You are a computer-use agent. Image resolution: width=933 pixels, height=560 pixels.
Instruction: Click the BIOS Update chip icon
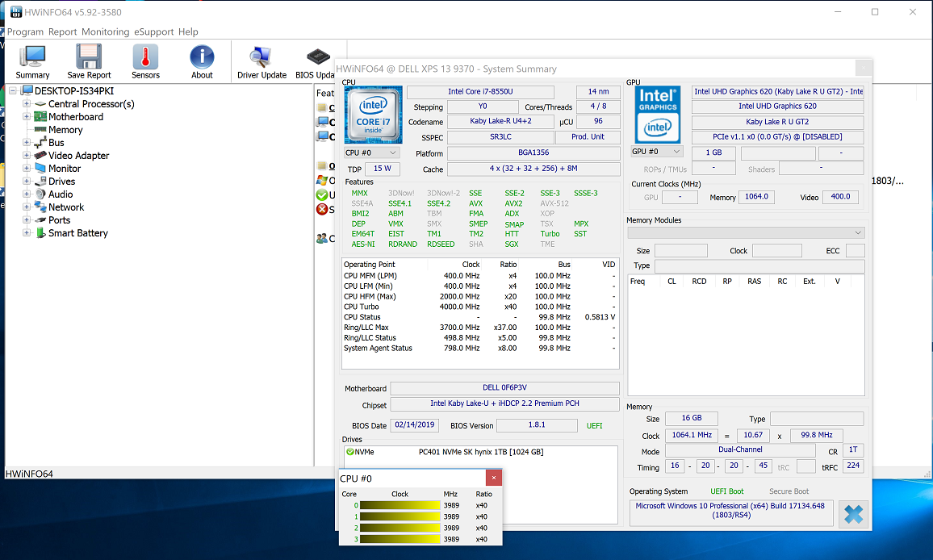pos(318,57)
